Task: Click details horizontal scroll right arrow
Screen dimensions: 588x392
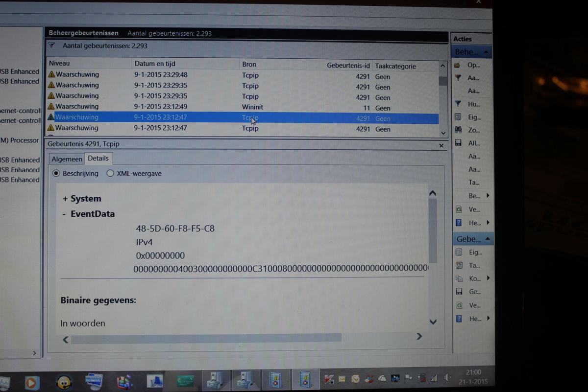Action: tap(419, 336)
